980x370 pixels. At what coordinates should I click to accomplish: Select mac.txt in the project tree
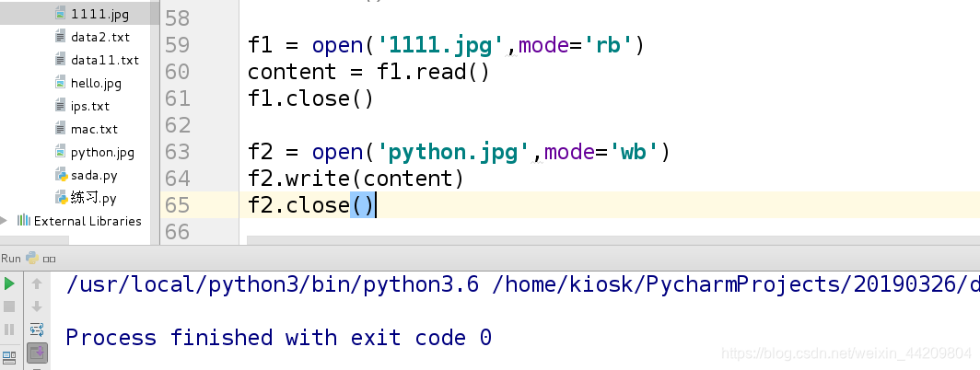click(94, 130)
